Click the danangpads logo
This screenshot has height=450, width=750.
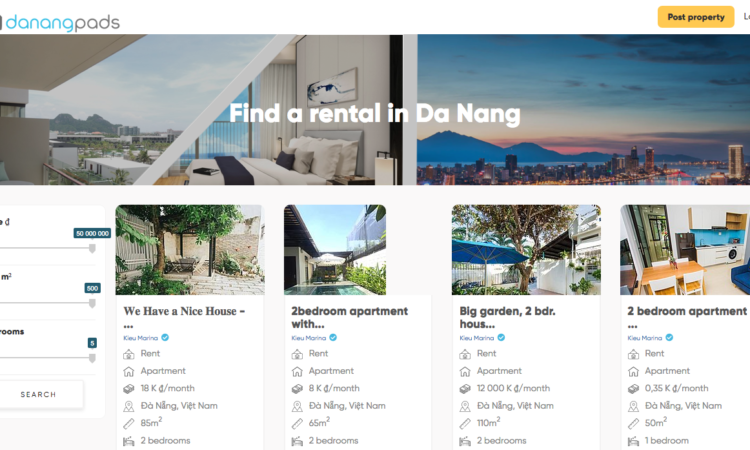60,22
